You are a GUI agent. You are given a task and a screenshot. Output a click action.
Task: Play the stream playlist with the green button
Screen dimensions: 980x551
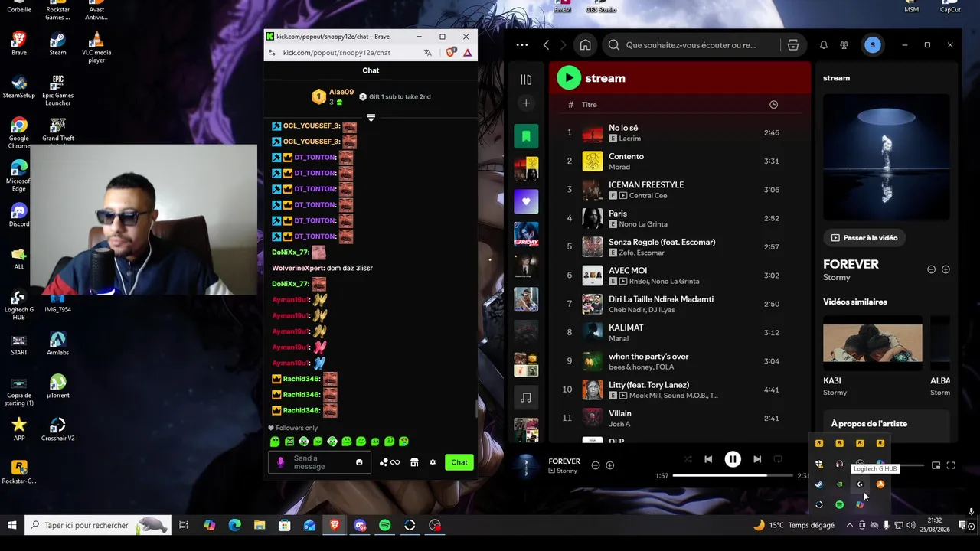[x=569, y=77]
